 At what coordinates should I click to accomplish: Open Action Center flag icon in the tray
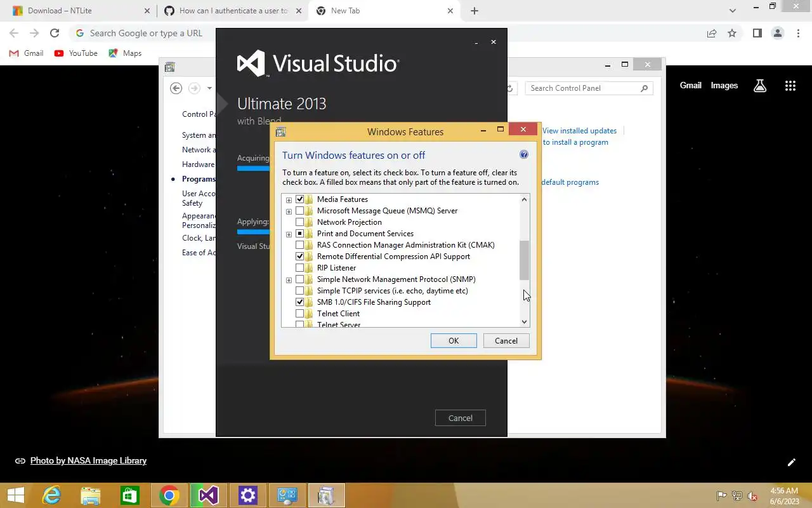coord(722,496)
